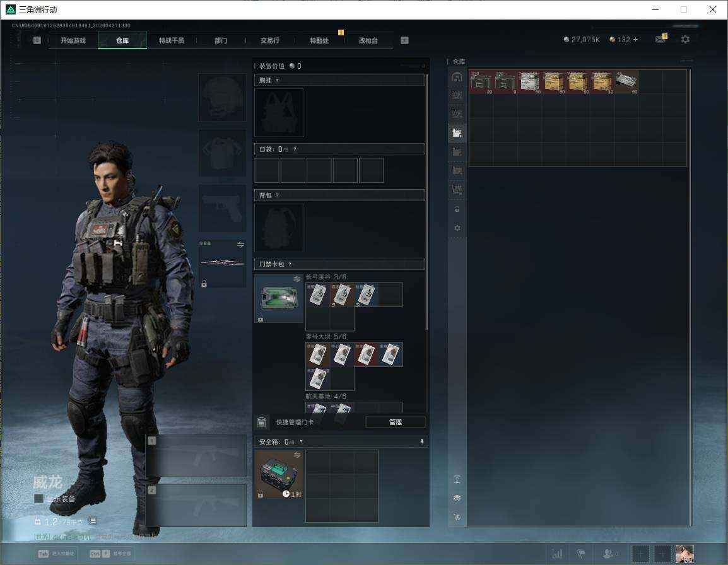Click the loadout panel vertical scrollbar
This screenshot has width=728, height=565.
click(426, 202)
